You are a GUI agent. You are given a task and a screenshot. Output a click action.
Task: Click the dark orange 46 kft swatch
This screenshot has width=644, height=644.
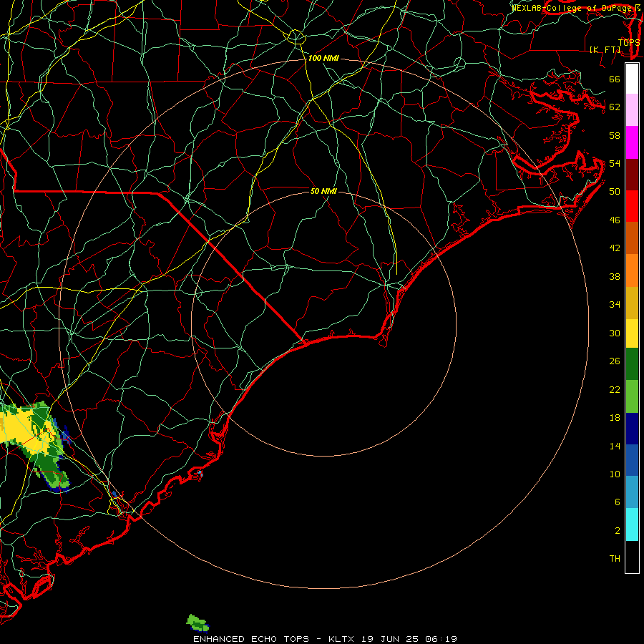point(632,238)
